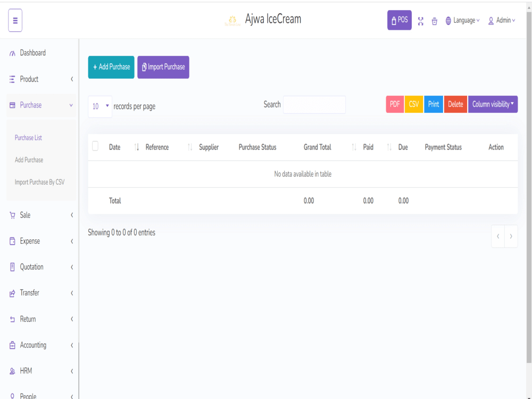Toggle the hamburger menu button
This screenshot has height=399, width=532.
pyautogui.click(x=15, y=20)
